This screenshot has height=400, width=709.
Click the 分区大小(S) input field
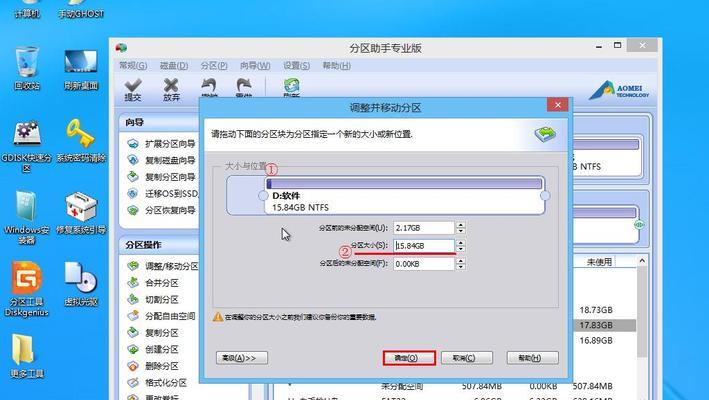(x=424, y=245)
